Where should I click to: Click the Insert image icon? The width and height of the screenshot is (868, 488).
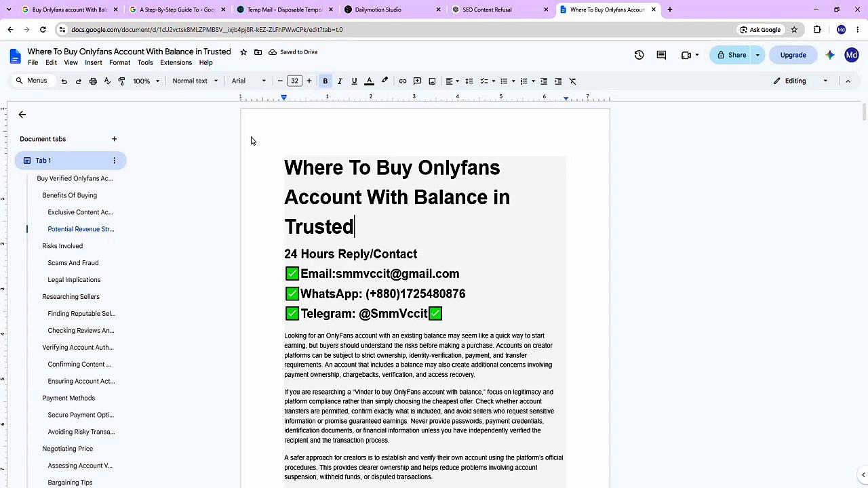point(432,81)
